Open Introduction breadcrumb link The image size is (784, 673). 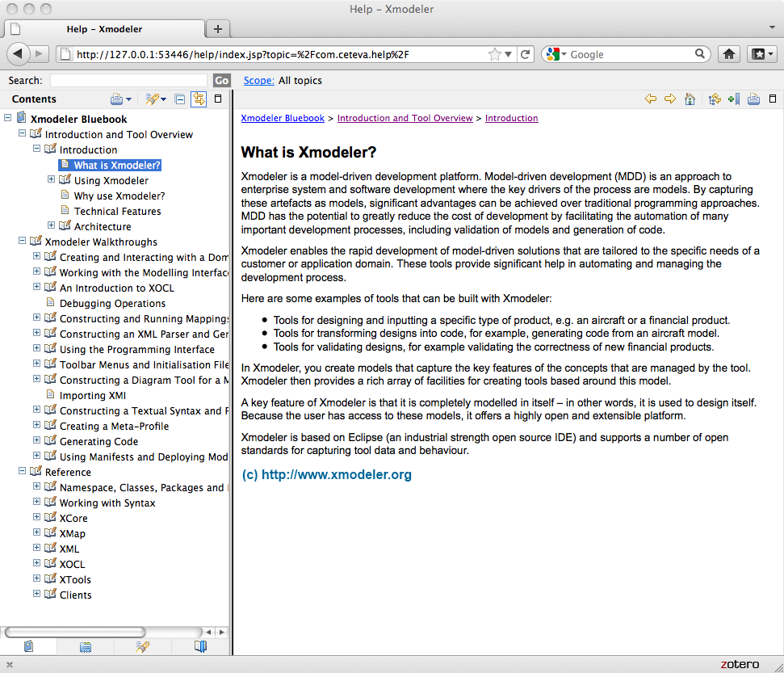tap(512, 118)
